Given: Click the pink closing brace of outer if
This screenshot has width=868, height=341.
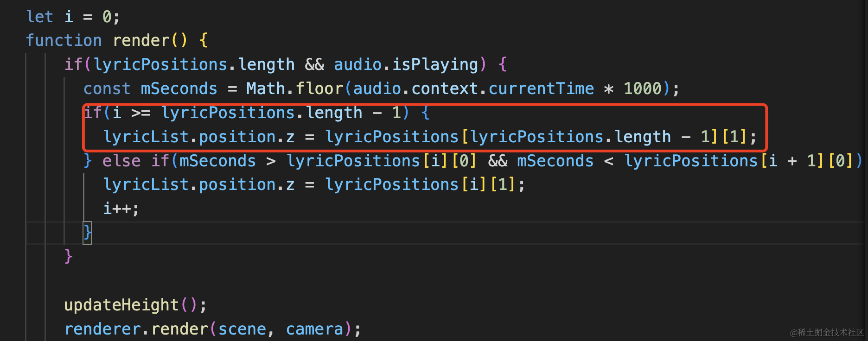Looking at the screenshot, I should click(x=68, y=256).
